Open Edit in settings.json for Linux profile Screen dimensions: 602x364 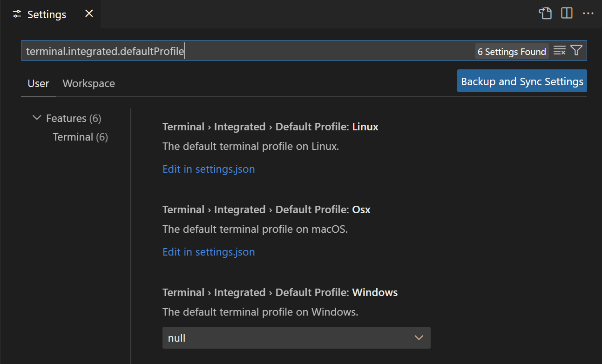click(209, 169)
